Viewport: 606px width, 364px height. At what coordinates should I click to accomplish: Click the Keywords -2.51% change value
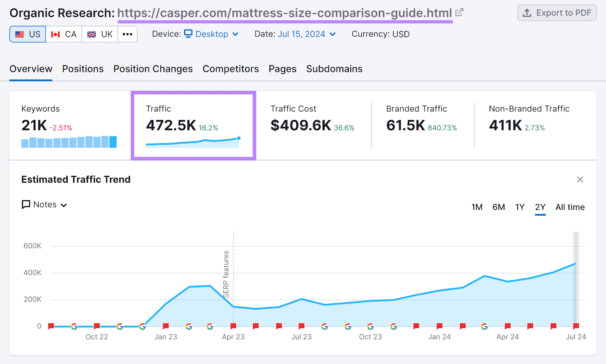tap(61, 128)
